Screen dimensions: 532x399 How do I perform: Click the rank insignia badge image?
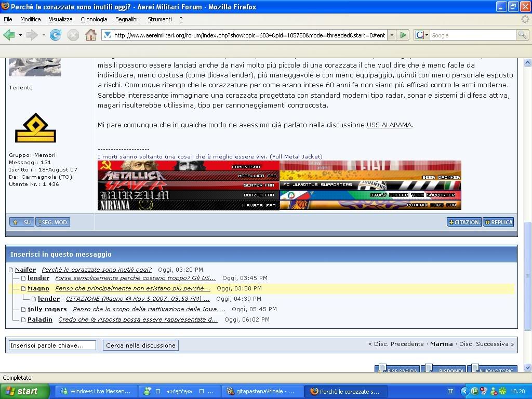(x=35, y=128)
